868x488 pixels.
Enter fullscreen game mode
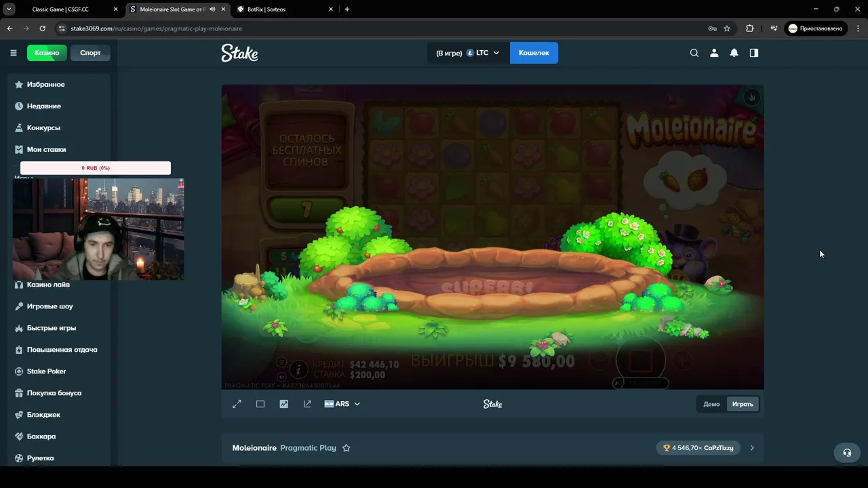[237, 404]
